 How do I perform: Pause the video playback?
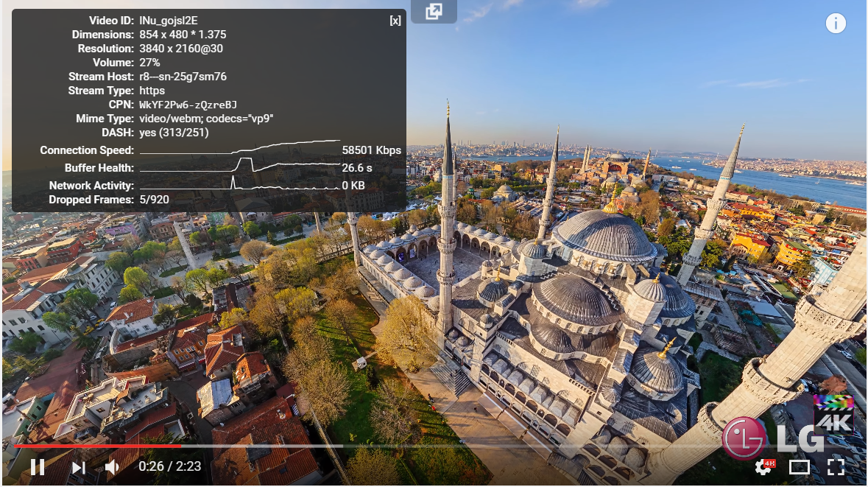tap(37, 466)
